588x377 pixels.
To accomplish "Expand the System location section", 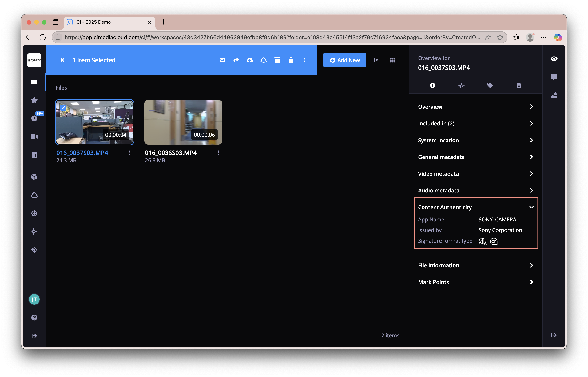I will [476, 140].
